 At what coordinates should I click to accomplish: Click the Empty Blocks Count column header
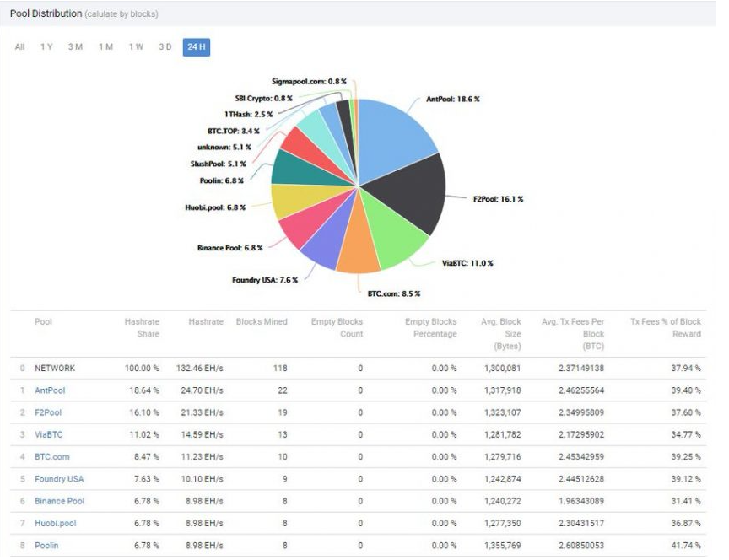pyautogui.click(x=337, y=327)
